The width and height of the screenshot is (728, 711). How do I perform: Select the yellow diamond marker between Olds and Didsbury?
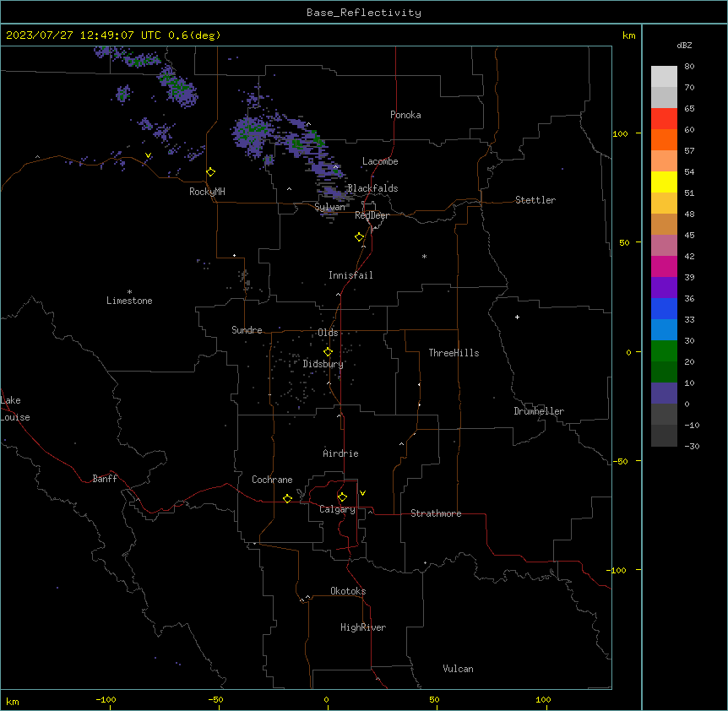pos(328,352)
